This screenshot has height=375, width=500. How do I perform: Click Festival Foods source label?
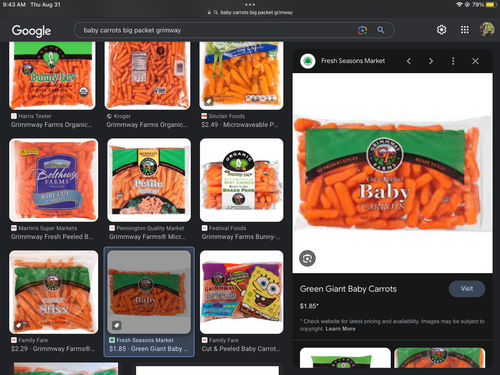(227, 228)
